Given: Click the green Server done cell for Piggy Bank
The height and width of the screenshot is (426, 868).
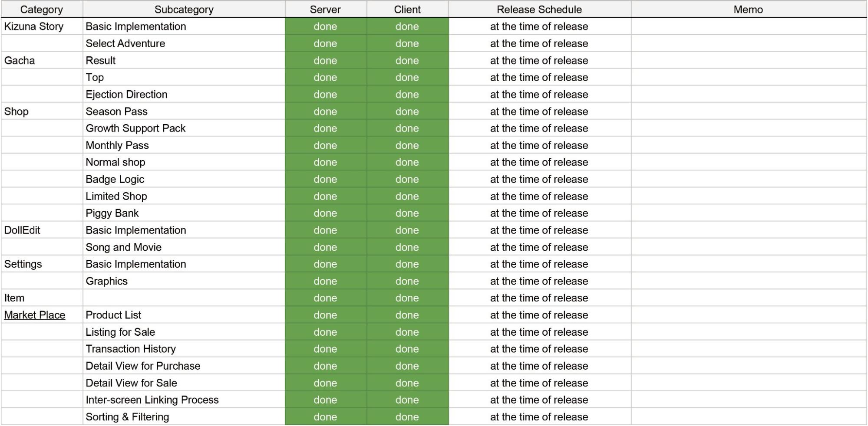Looking at the screenshot, I should click(x=326, y=213).
